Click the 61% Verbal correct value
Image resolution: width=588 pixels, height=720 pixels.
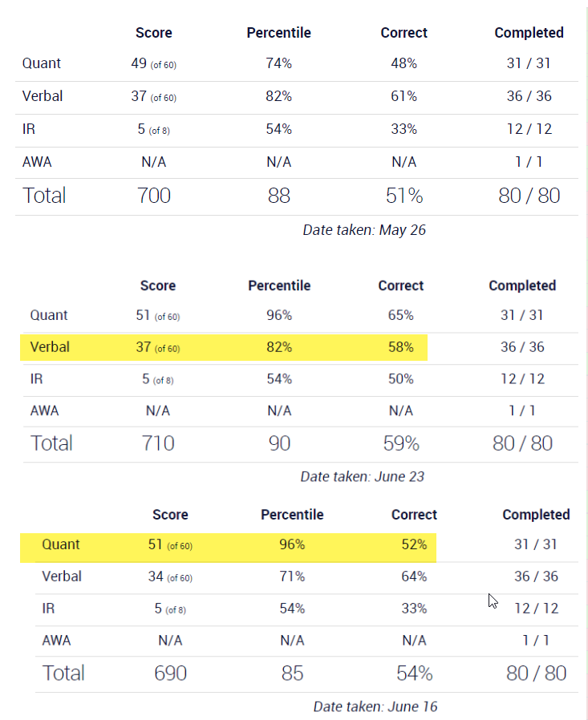click(x=403, y=96)
